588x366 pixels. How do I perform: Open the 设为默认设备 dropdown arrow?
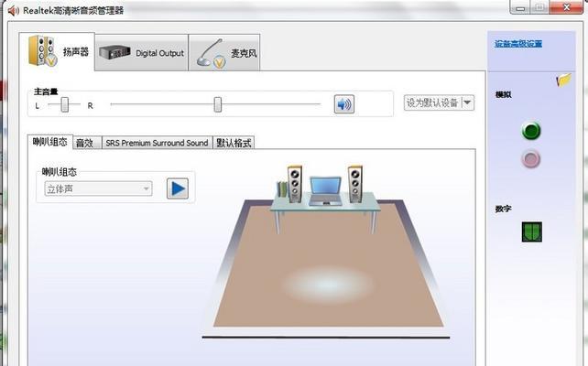[x=467, y=102]
